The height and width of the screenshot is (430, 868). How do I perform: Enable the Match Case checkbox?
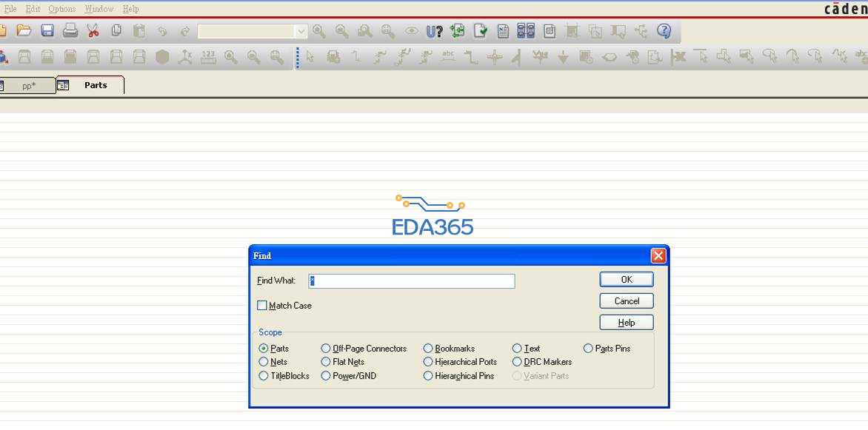tap(262, 306)
